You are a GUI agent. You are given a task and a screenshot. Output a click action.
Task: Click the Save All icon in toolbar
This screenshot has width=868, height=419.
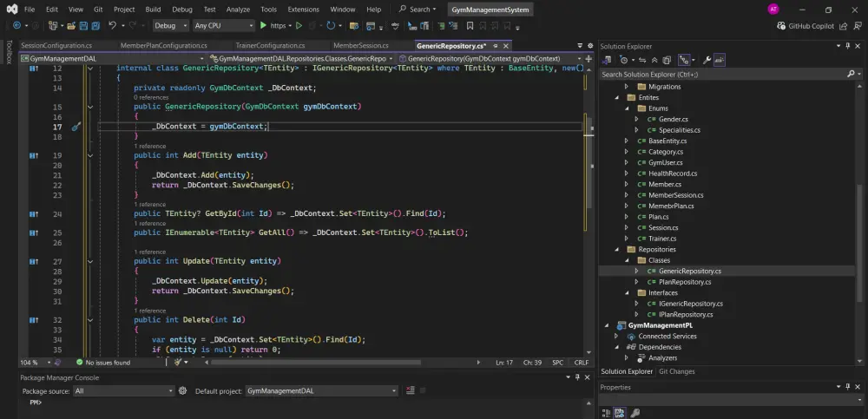tap(95, 25)
